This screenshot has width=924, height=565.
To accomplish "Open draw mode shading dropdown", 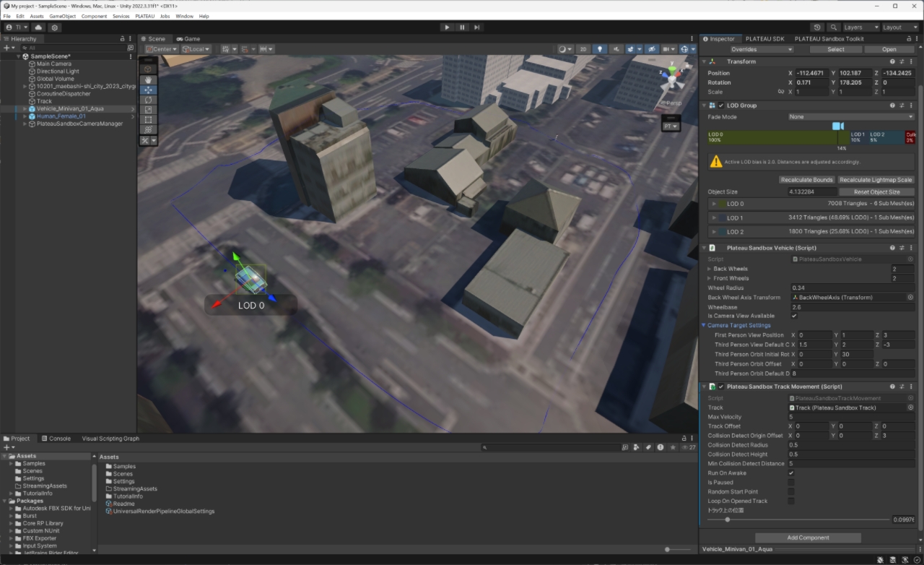I will click(x=565, y=49).
